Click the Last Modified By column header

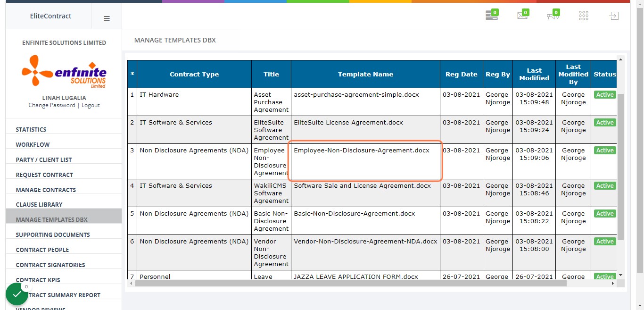click(x=573, y=74)
